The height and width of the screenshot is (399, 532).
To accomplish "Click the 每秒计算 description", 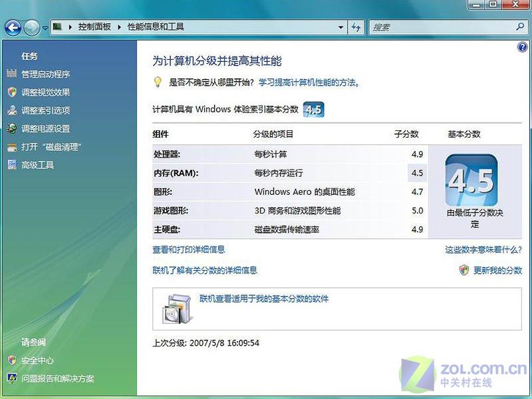I will pos(271,154).
